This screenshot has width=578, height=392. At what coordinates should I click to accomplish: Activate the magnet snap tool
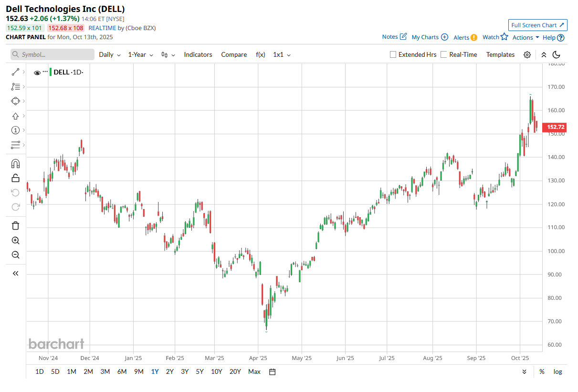click(x=15, y=164)
